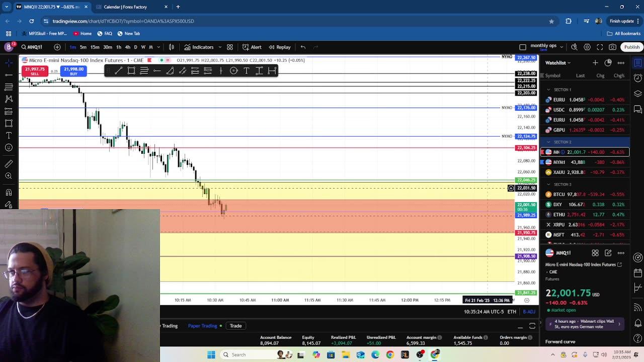Open chart settings gear icon
The width and height of the screenshot is (644, 362).
(x=587, y=47)
